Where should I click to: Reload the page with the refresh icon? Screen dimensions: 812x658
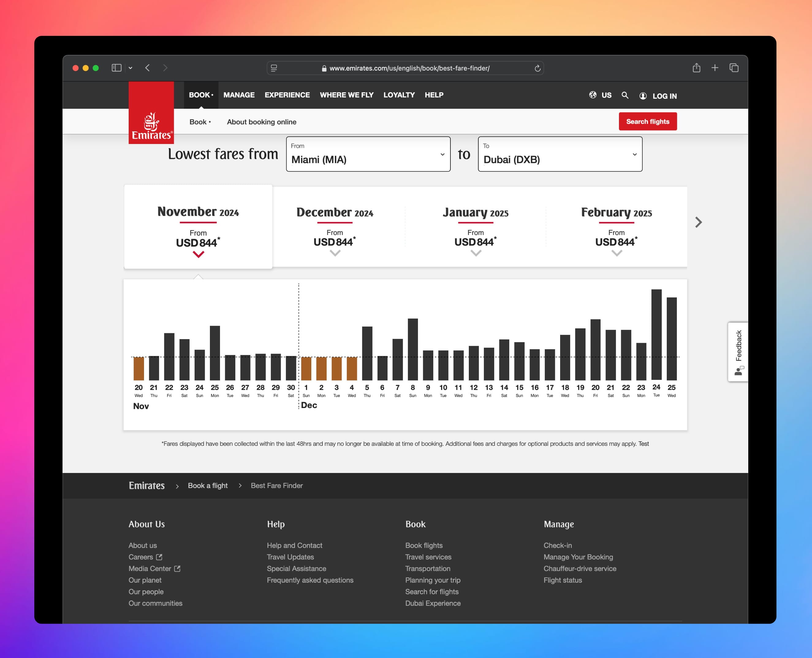point(537,68)
